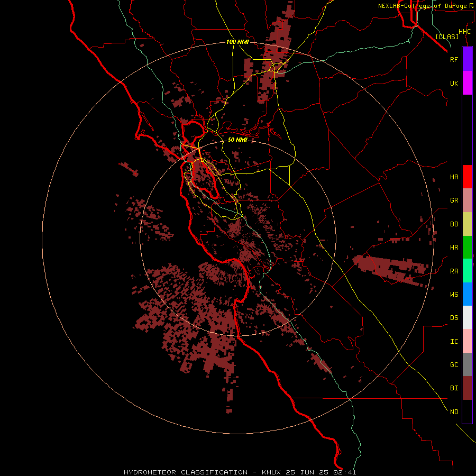Click the DS legend label
The image size is (476, 476).
(454, 318)
